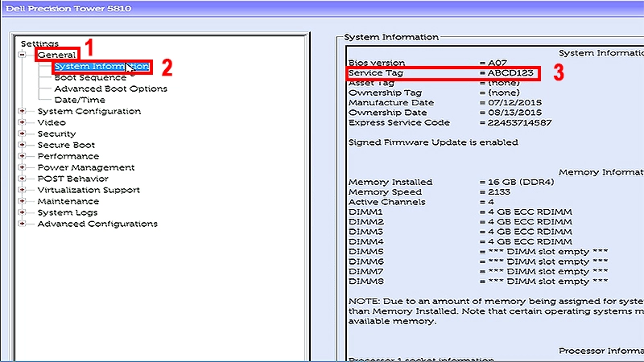Open Advanced Configurations item

coord(97,224)
